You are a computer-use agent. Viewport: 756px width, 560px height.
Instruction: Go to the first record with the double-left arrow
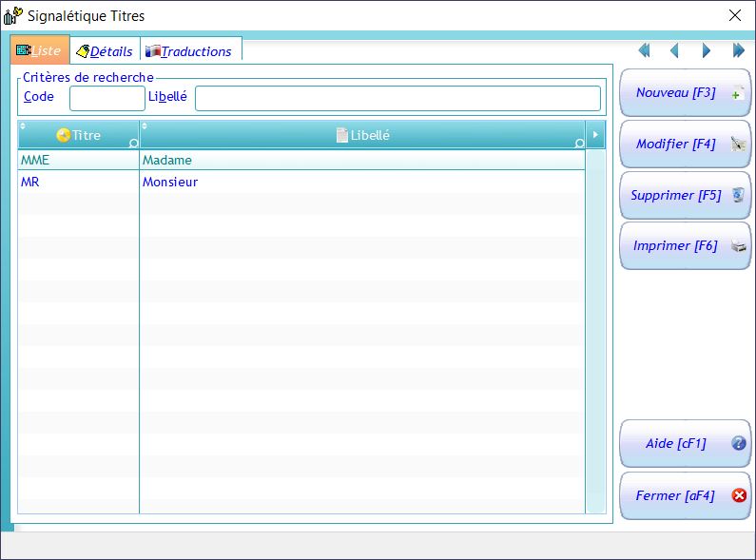[x=644, y=50]
